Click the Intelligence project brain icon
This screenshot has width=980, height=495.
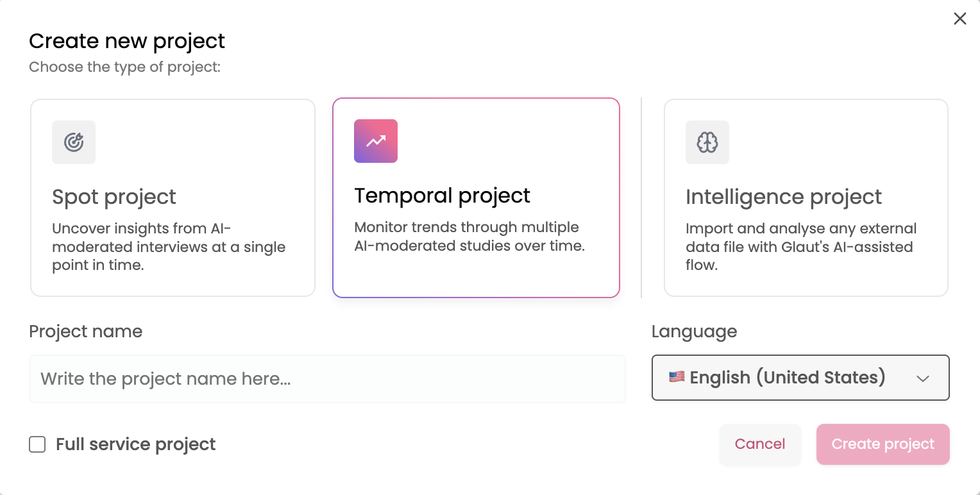[707, 142]
